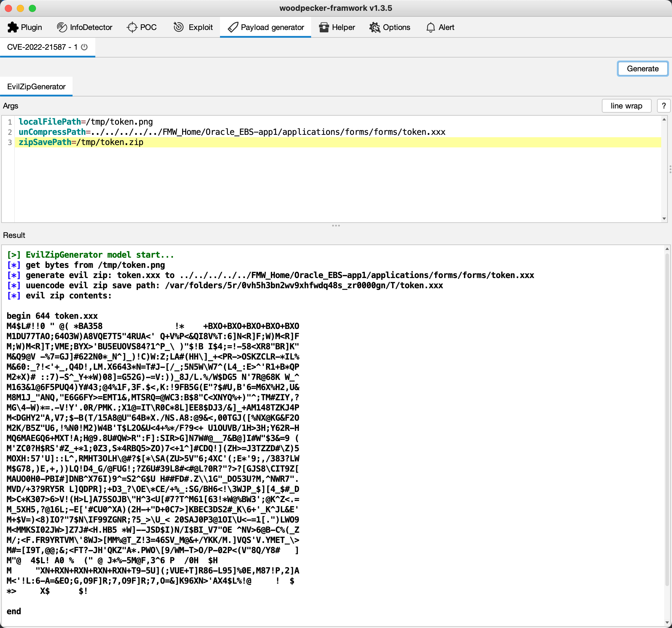The width and height of the screenshot is (672, 628).
Task: Click the localFilePath line in Args
Action: tap(85, 122)
